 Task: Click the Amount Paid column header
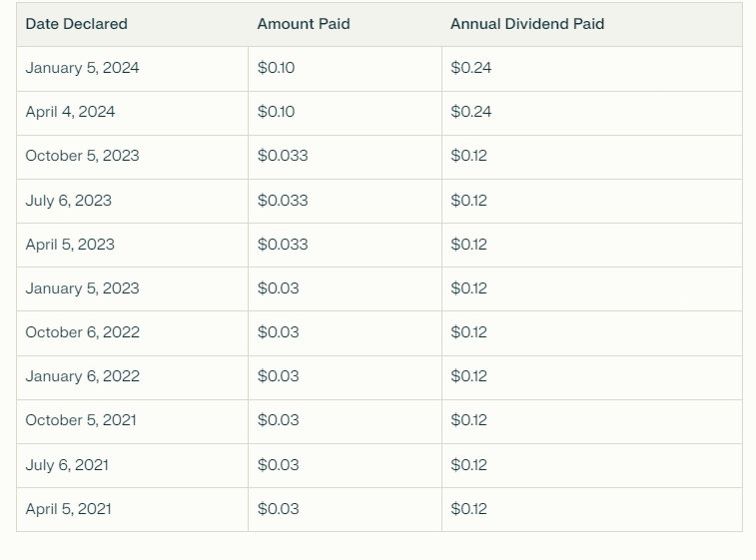click(x=304, y=24)
